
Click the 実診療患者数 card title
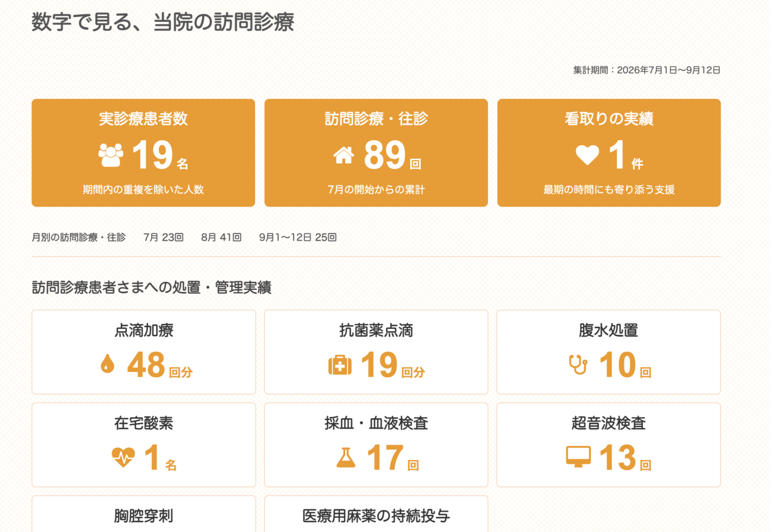coord(144,119)
